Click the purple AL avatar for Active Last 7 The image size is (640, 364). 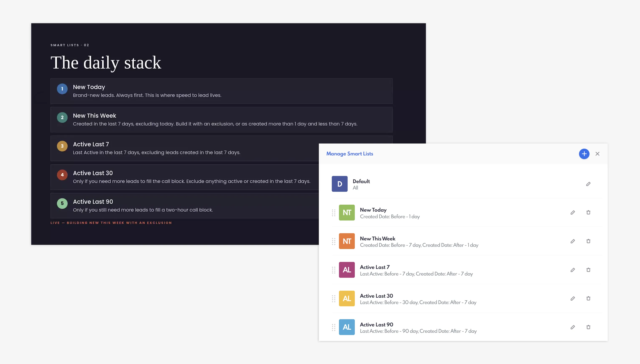pyautogui.click(x=347, y=270)
